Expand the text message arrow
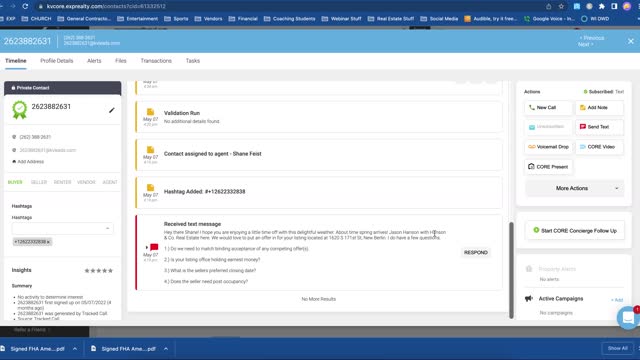 coord(147,247)
